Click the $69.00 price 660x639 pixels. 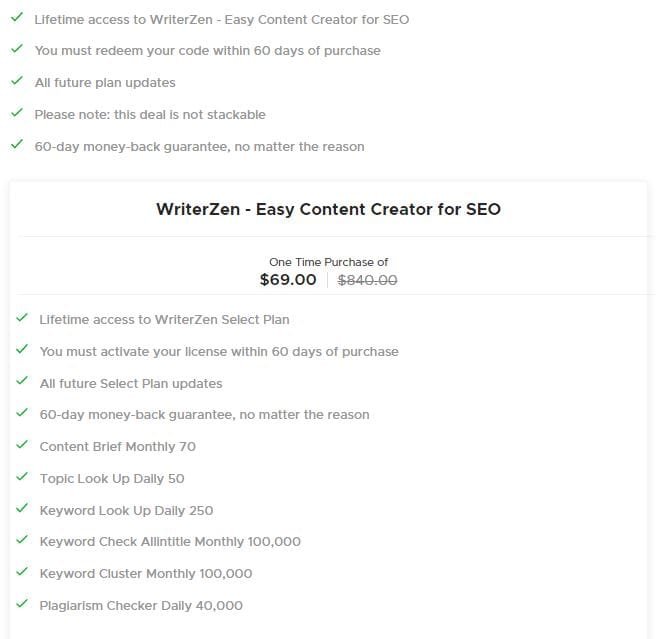pos(288,280)
